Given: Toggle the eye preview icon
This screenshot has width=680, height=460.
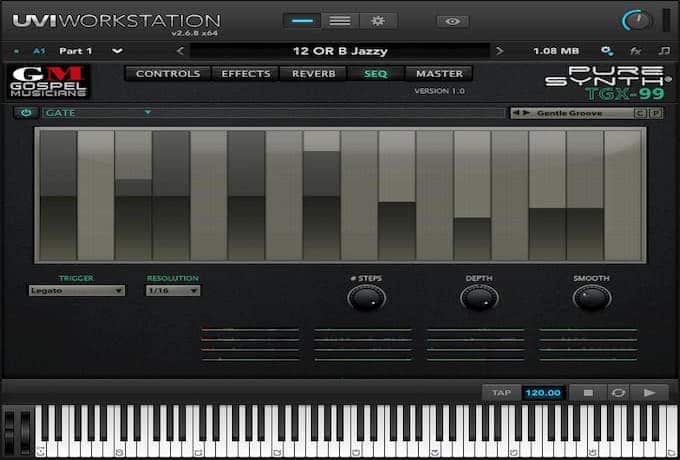Looking at the screenshot, I should 452,21.
